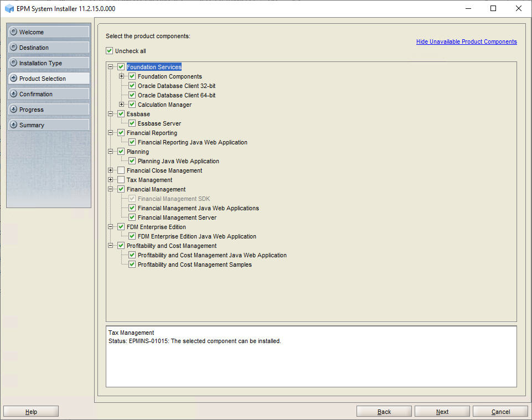The image size is (532, 420).
Task: Select Financial Management Java Web Applications label
Action: click(x=198, y=208)
